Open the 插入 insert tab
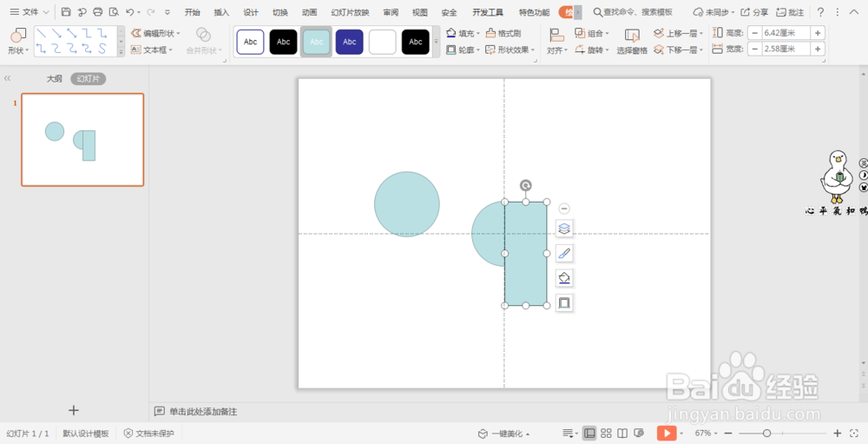 click(x=221, y=12)
